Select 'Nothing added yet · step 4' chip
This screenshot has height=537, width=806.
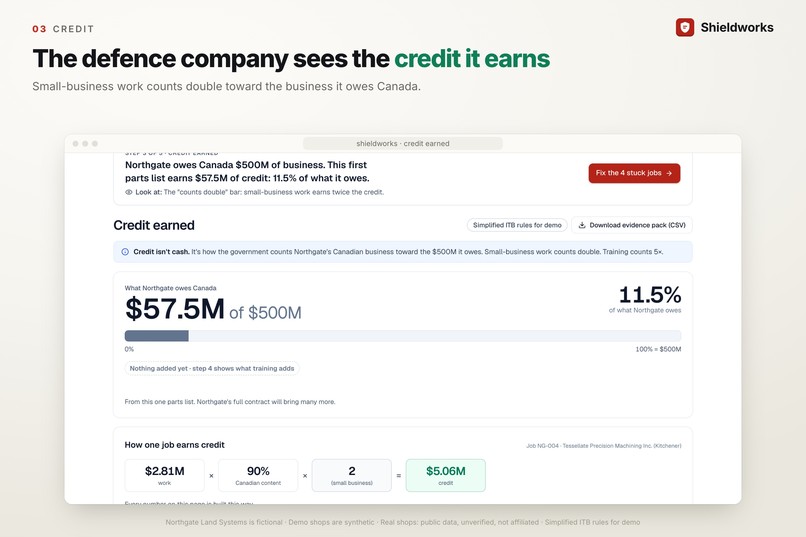[x=212, y=368]
